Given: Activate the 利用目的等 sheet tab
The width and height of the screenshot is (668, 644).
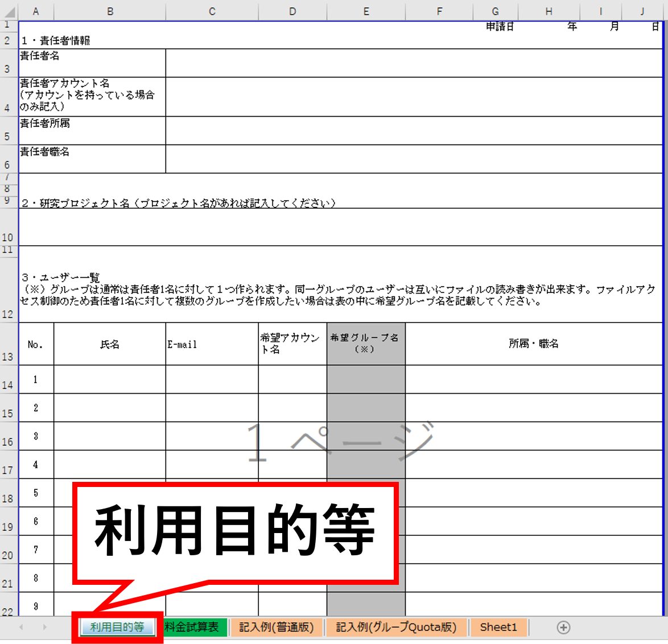Looking at the screenshot, I should click(x=117, y=627).
